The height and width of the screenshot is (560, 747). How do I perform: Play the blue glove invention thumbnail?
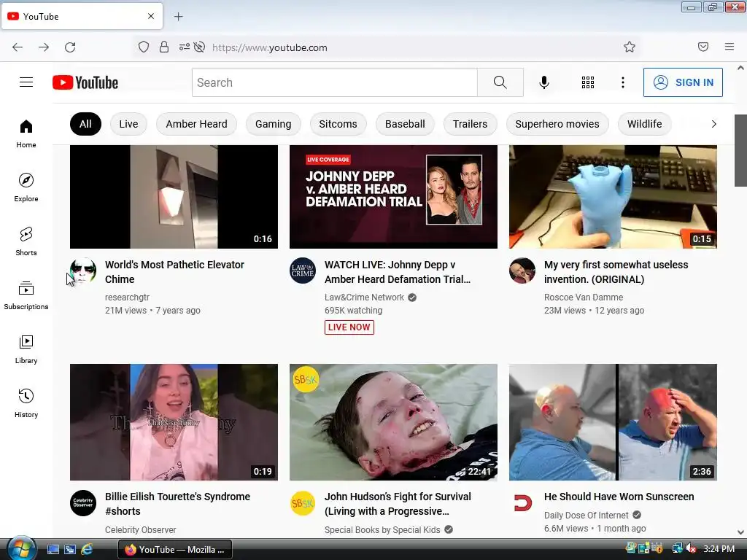tap(613, 197)
